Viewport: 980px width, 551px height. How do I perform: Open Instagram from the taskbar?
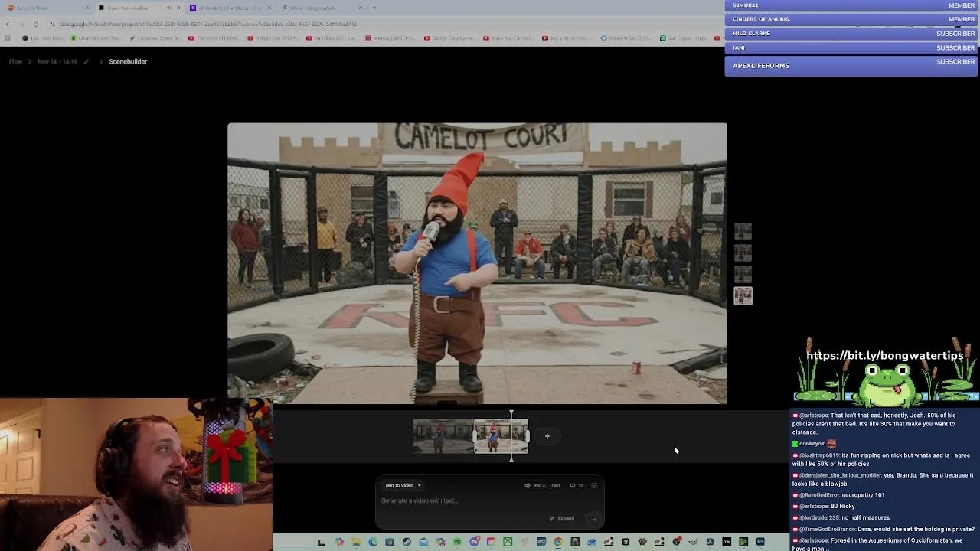(491, 542)
